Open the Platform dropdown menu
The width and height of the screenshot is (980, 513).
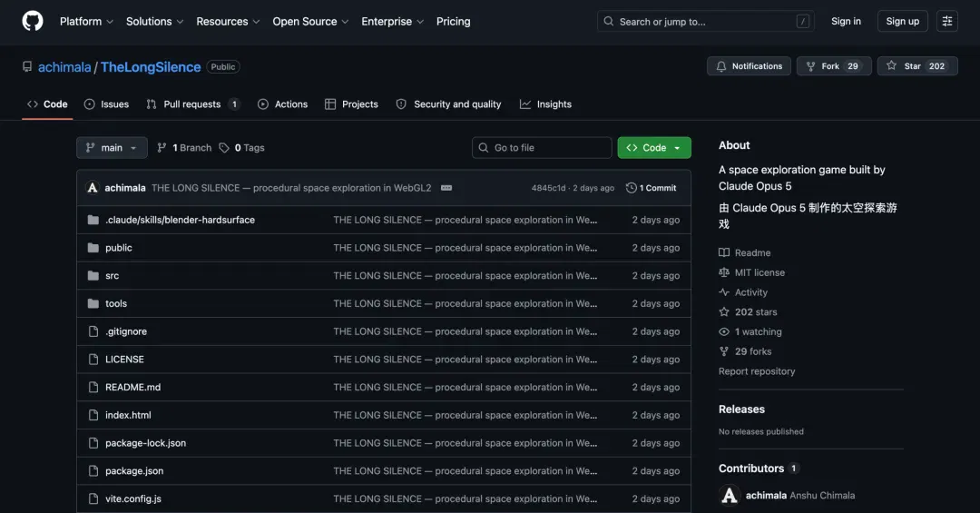(x=86, y=21)
